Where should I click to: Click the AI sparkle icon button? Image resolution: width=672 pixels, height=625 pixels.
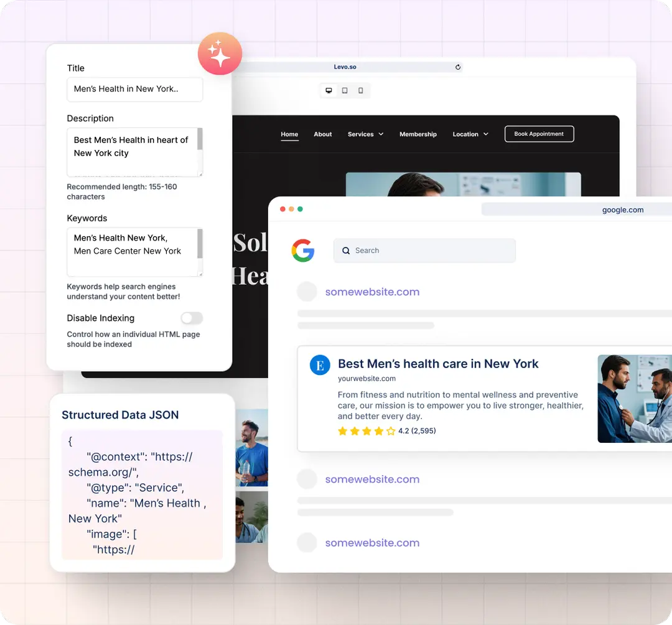220,53
